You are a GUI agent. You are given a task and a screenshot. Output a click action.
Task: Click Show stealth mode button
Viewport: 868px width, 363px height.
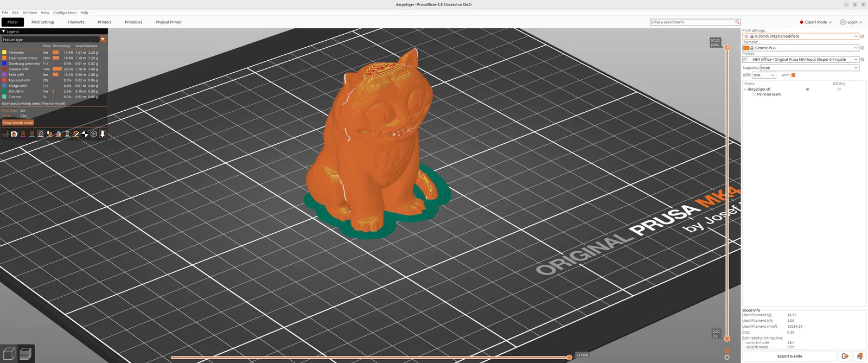point(18,123)
